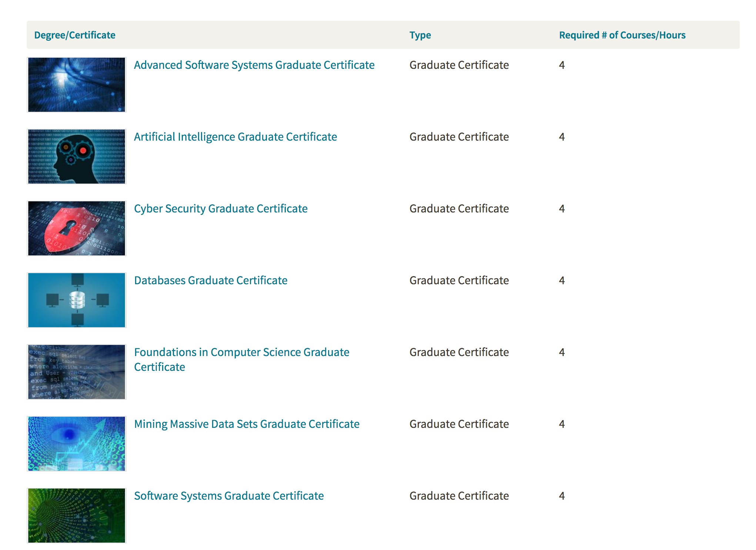Click the Advanced Software Systems thumbnail image

77,85
